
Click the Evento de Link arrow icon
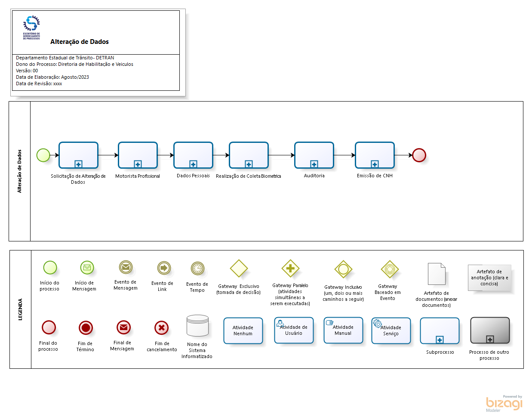pos(164,268)
